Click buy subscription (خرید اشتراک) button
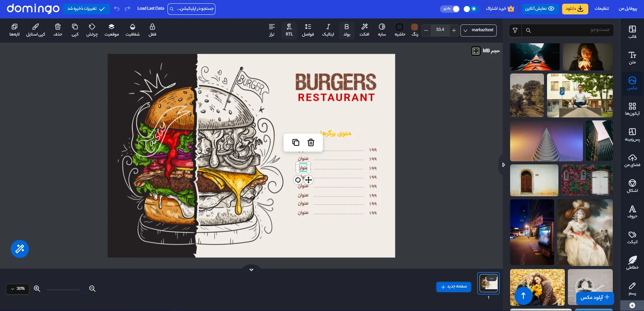 500,9
